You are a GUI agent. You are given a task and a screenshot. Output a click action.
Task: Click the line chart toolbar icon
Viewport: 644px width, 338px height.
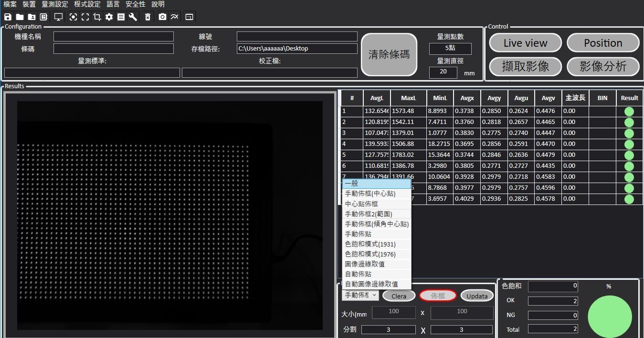174,17
